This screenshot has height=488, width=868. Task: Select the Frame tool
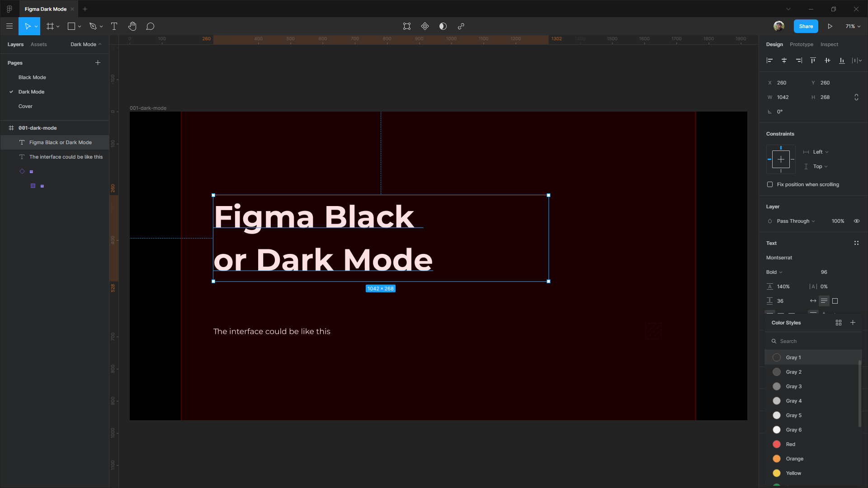click(x=50, y=26)
